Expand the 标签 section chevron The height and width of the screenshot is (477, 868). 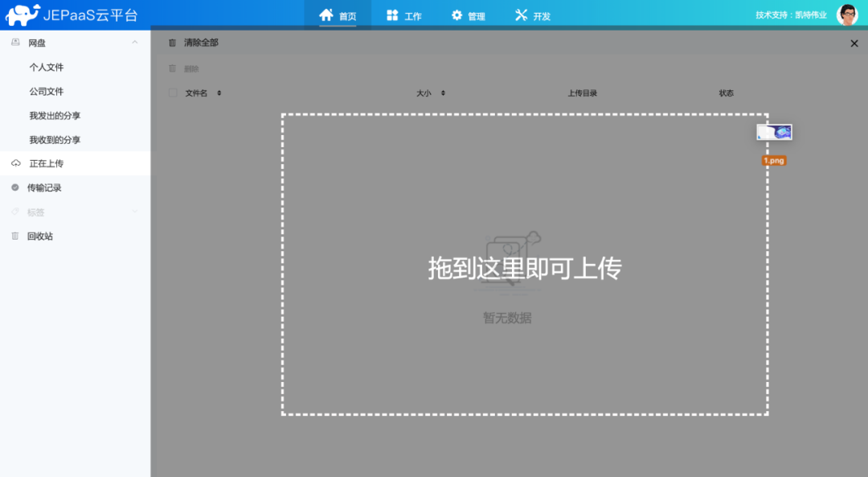coord(134,211)
